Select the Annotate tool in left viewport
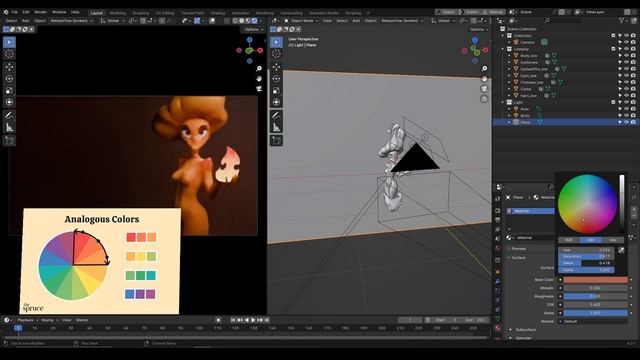Screen dimensions: 640x360 (x=9, y=116)
